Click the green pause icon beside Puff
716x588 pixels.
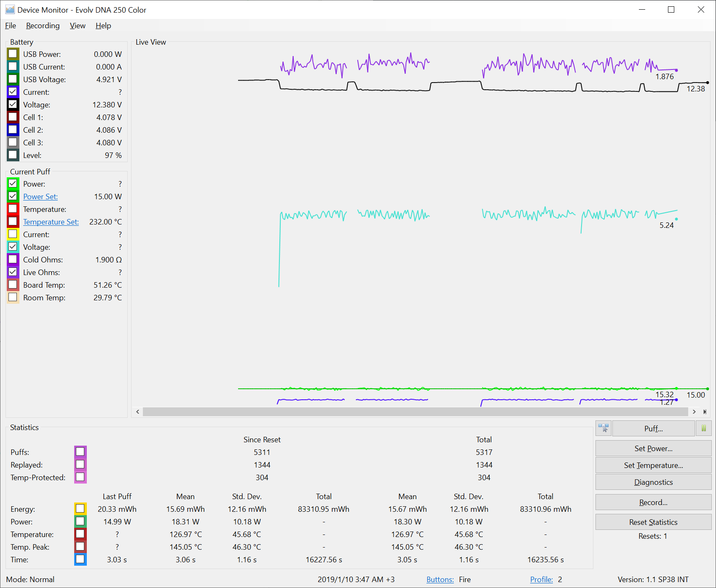point(703,428)
